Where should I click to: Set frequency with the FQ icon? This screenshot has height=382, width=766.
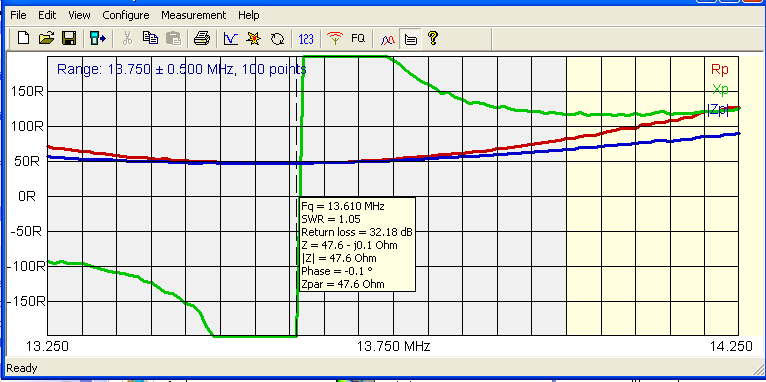[358, 38]
